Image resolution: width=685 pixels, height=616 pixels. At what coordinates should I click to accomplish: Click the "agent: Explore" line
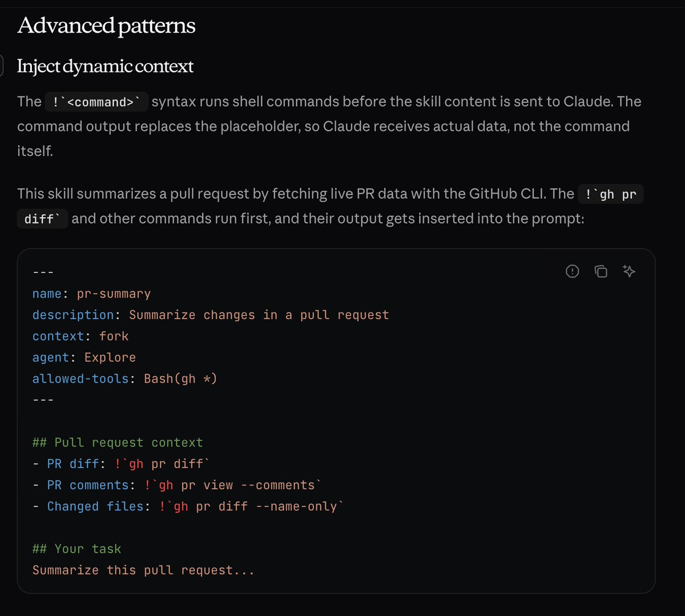[x=84, y=357]
